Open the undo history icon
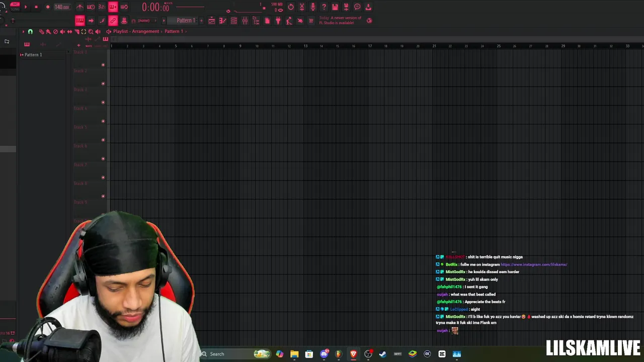644x362 pixels. (x=291, y=7)
